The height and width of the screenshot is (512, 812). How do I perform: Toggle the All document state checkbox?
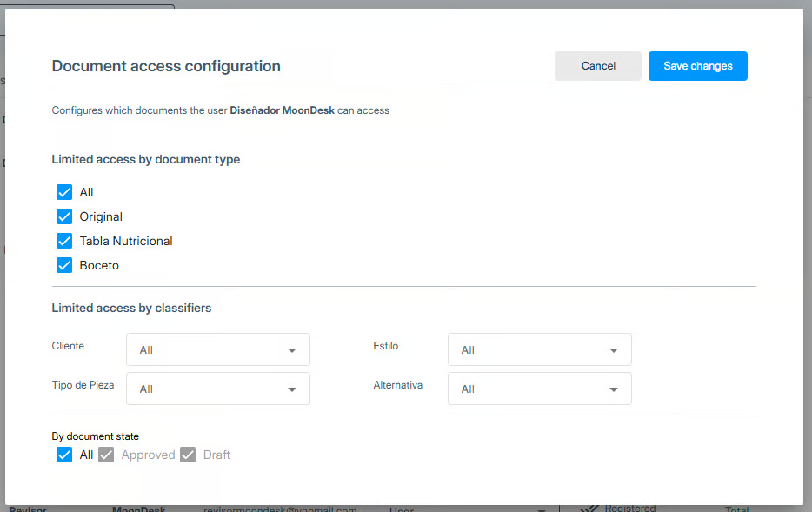click(x=64, y=455)
